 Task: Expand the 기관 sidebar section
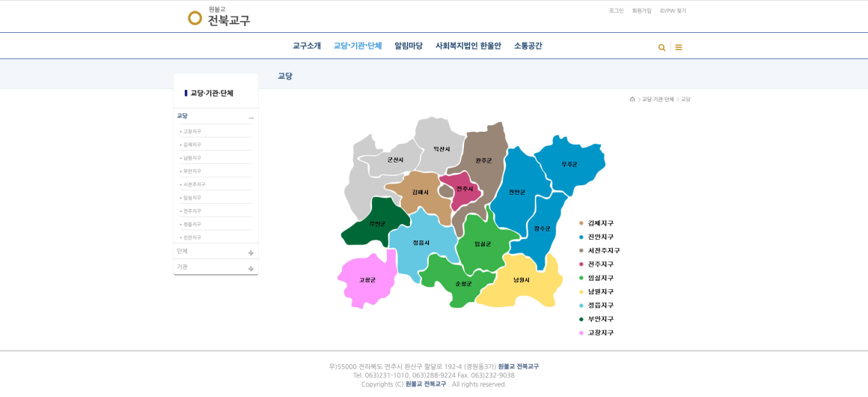click(x=251, y=269)
